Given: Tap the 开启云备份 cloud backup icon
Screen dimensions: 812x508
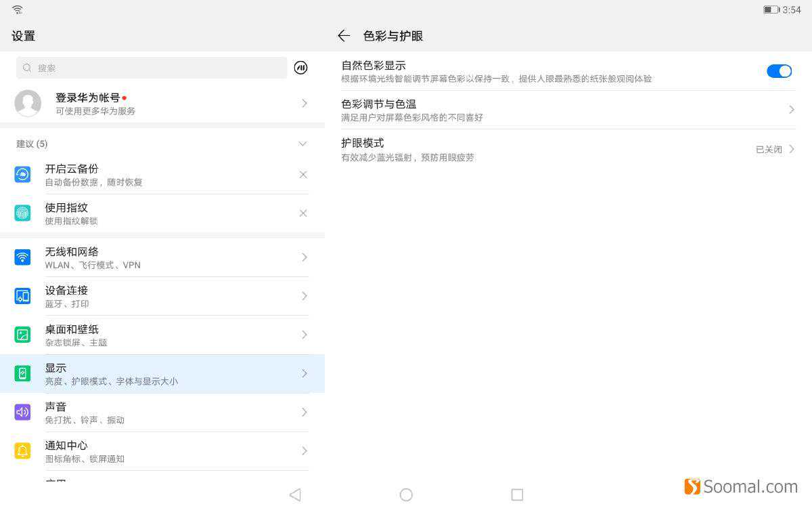Looking at the screenshot, I should click(22, 175).
